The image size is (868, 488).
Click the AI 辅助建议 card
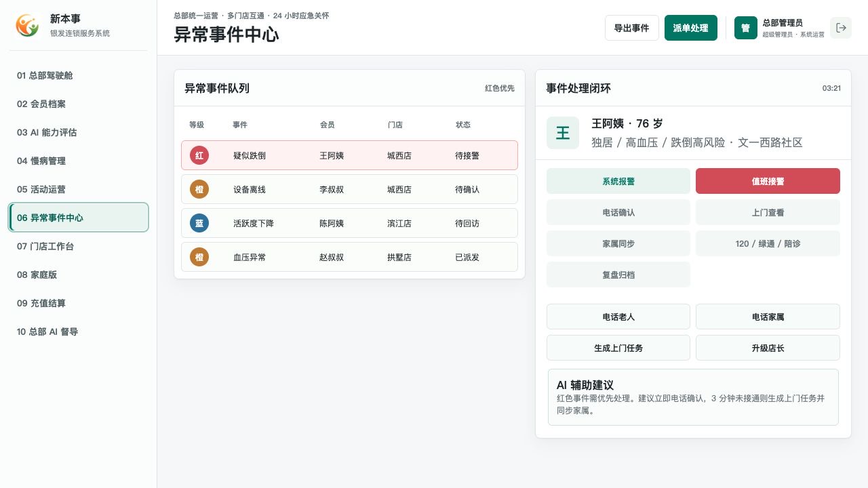tap(693, 397)
